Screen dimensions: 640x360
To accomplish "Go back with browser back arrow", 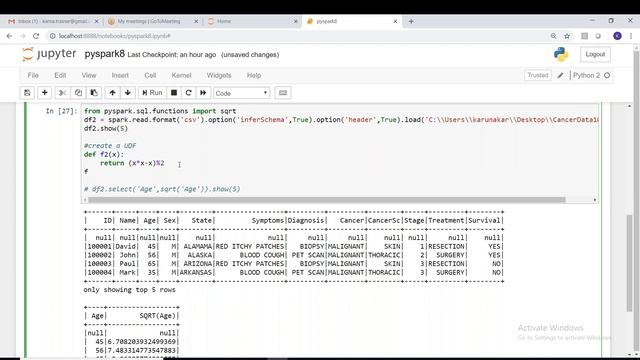I will tap(9, 36).
